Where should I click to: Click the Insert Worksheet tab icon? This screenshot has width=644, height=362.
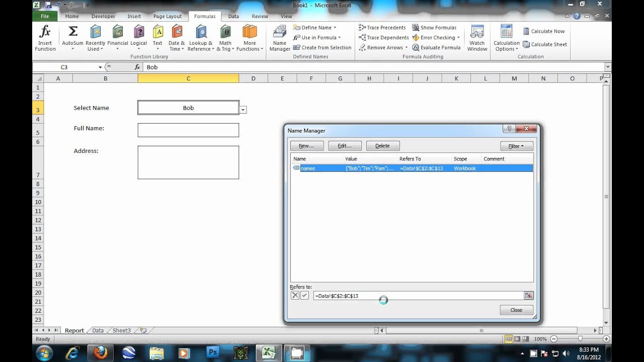pos(143,330)
